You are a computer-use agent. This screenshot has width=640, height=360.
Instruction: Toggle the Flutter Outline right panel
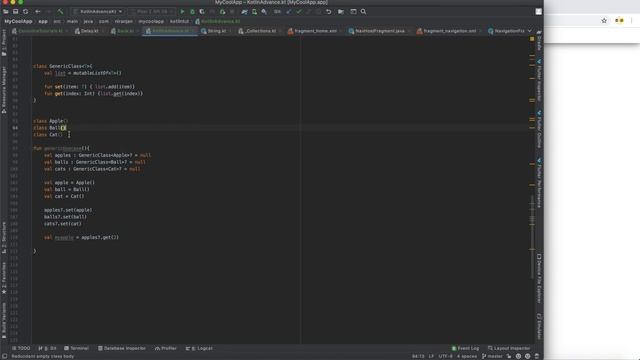pos(539,129)
